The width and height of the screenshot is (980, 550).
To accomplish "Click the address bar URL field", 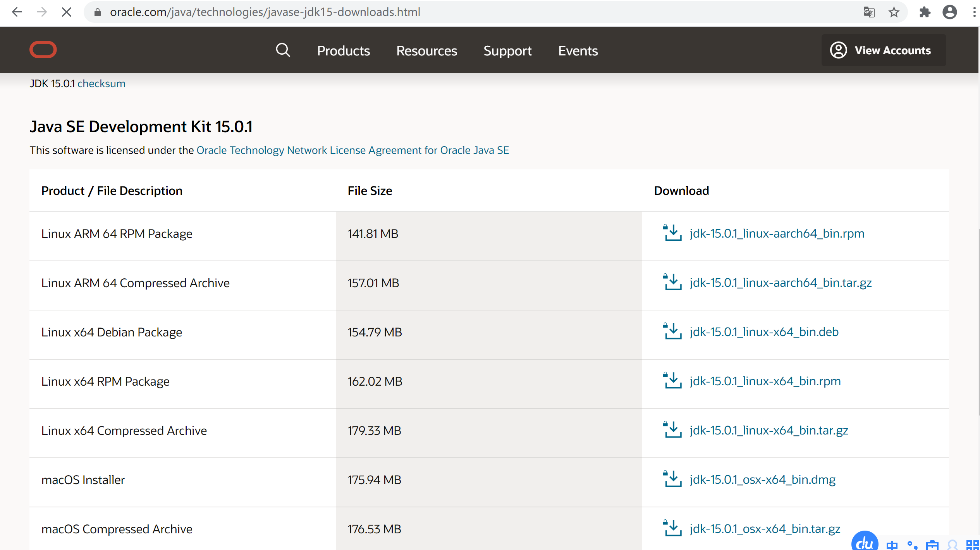I will coord(265,12).
